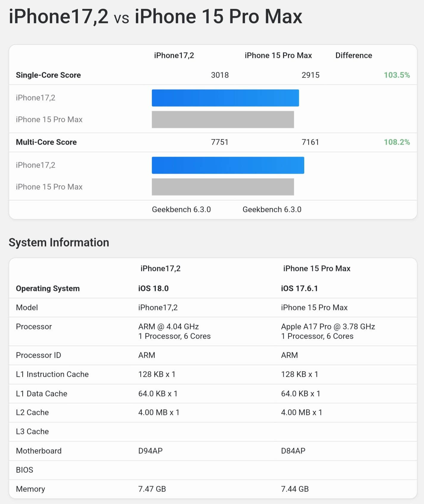424x504 pixels.
Task: Click the gray multi-core bar for iPhone 15 Pro Max
Action: pos(223,187)
